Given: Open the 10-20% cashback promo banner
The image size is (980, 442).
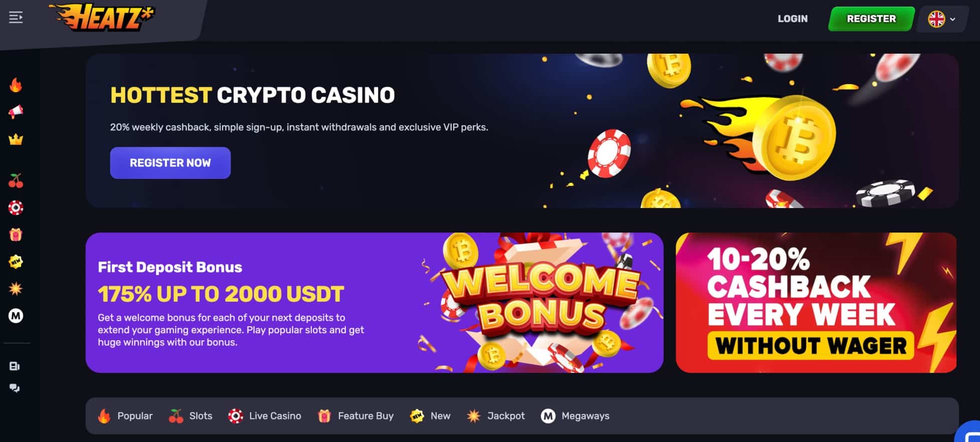Looking at the screenshot, I should click(816, 303).
